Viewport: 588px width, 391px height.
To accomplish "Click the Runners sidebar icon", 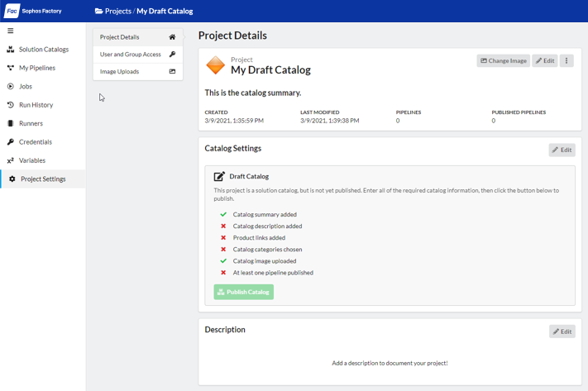I will coord(11,123).
